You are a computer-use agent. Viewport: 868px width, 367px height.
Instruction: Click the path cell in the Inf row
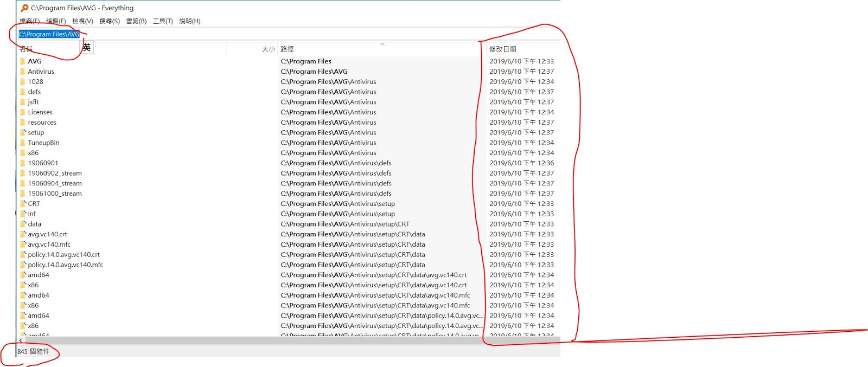337,214
